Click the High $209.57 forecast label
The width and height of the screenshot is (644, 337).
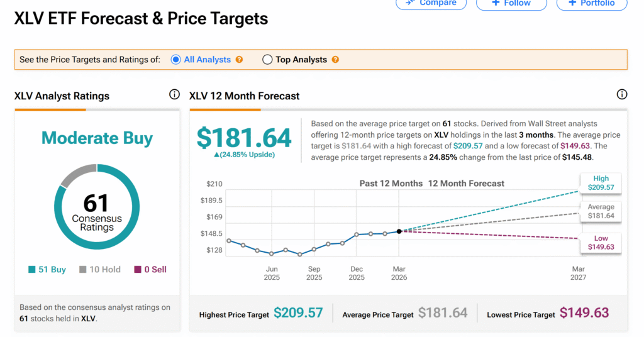[x=601, y=183]
